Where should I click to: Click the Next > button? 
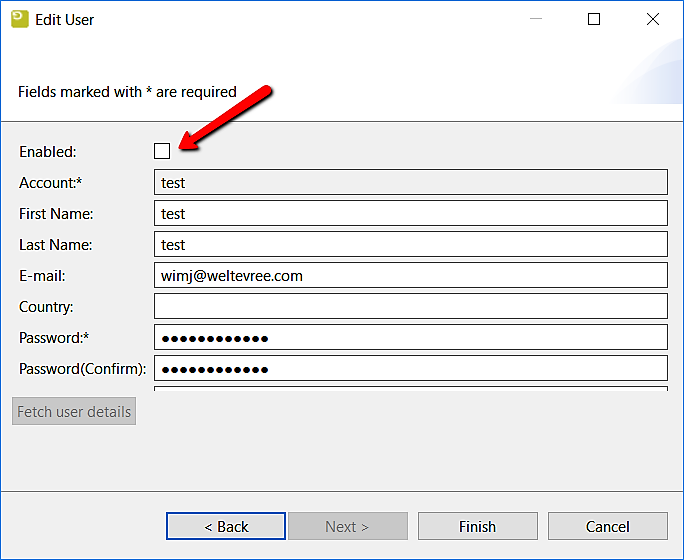pos(347,526)
